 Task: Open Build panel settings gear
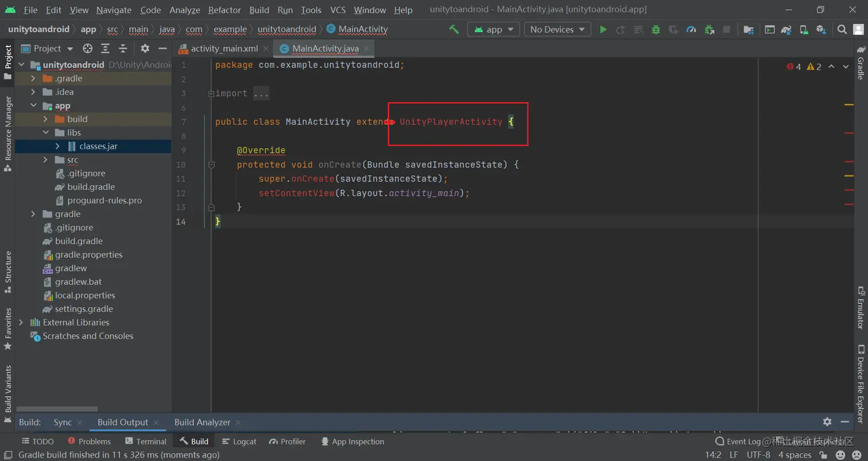click(x=827, y=422)
